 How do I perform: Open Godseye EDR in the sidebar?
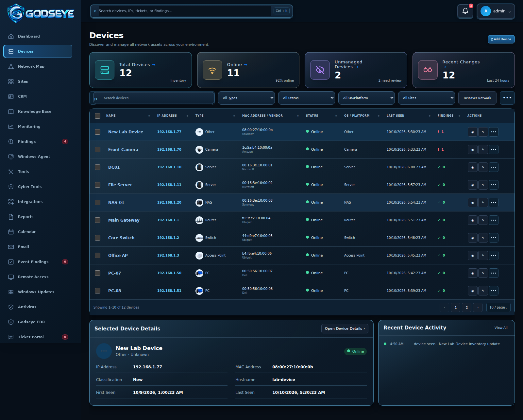tap(38, 322)
